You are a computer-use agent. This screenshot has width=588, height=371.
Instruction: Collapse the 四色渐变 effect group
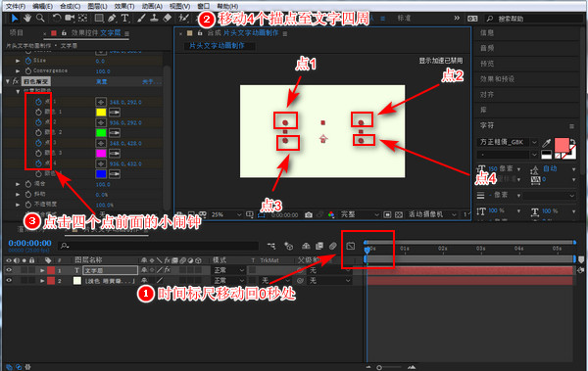(x=8, y=81)
